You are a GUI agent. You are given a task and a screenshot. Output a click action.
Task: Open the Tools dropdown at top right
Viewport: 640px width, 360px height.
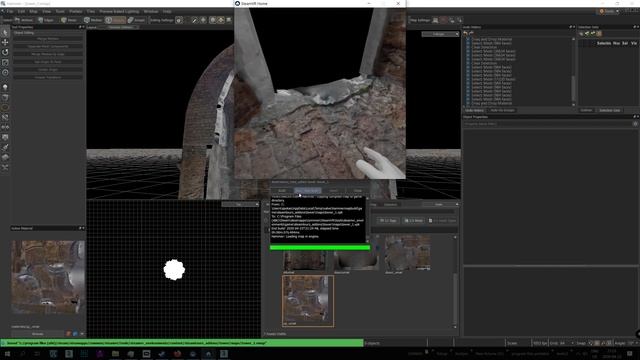pyautogui.click(x=609, y=11)
